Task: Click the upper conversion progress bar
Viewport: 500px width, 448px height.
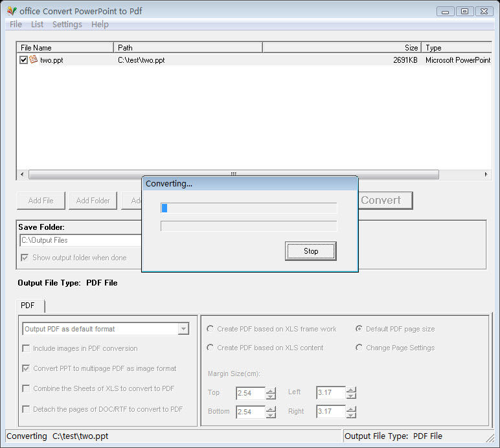Action: [249, 208]
